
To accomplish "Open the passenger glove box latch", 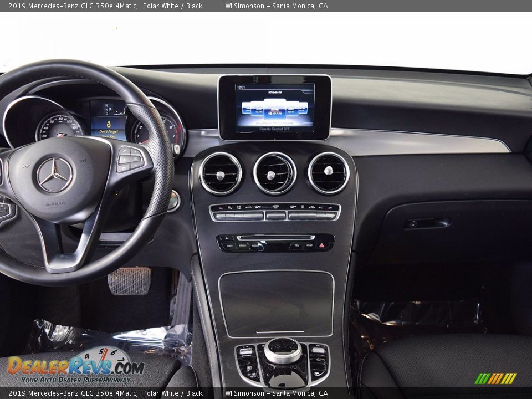I will tap(427, 223).
